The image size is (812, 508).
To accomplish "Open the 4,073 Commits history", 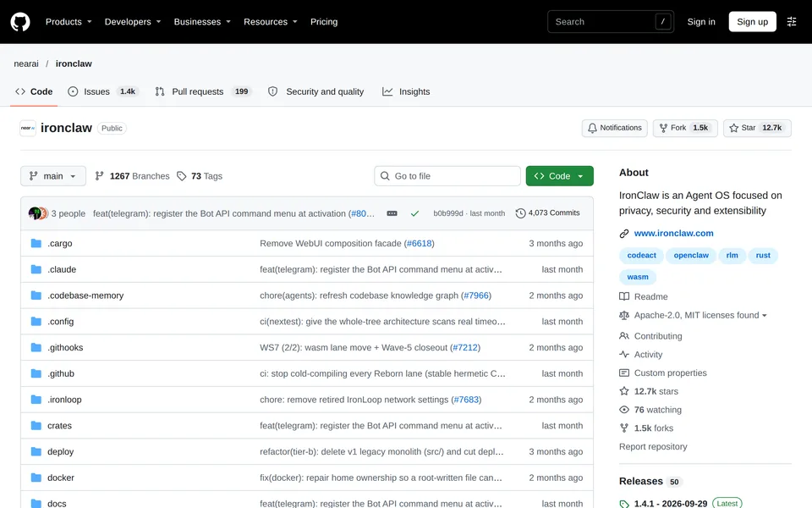I will [x=548, y=213].
